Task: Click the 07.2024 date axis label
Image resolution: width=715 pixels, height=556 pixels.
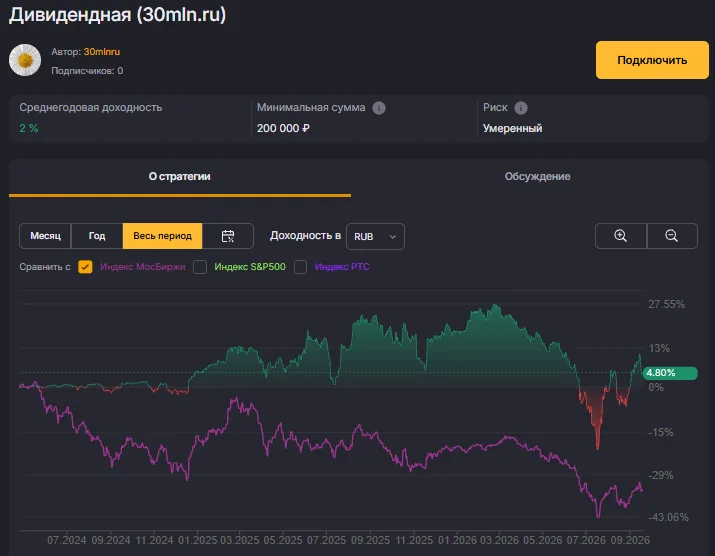Action: point(67,540)
